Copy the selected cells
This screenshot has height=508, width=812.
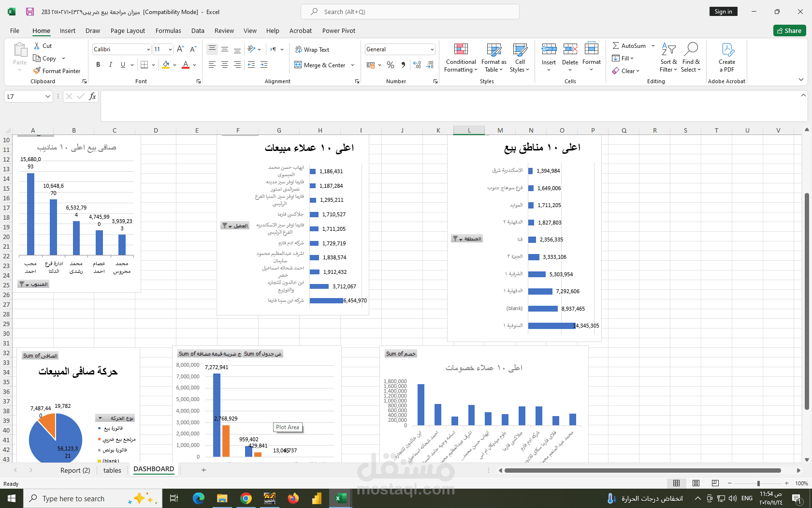(x=45, y=59)
